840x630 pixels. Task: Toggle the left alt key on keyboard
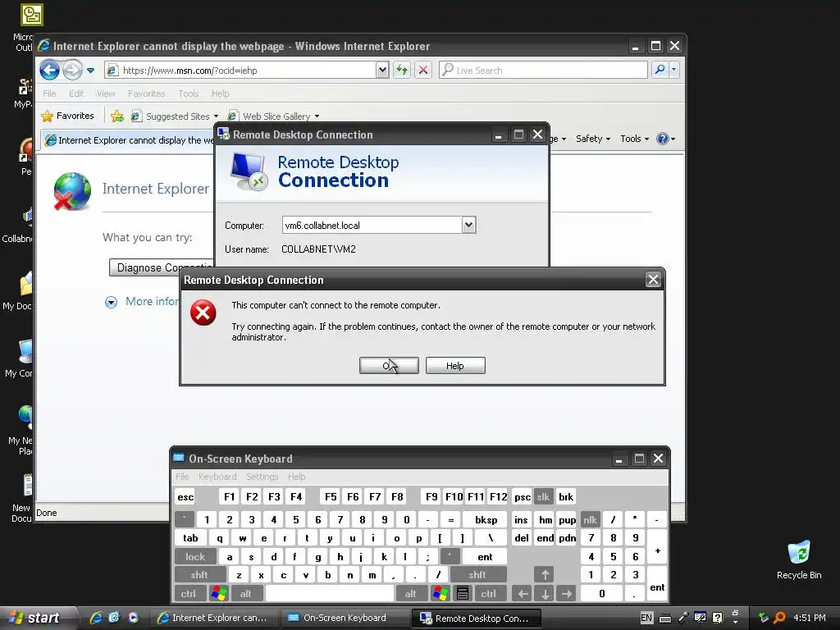click(246, 594)
